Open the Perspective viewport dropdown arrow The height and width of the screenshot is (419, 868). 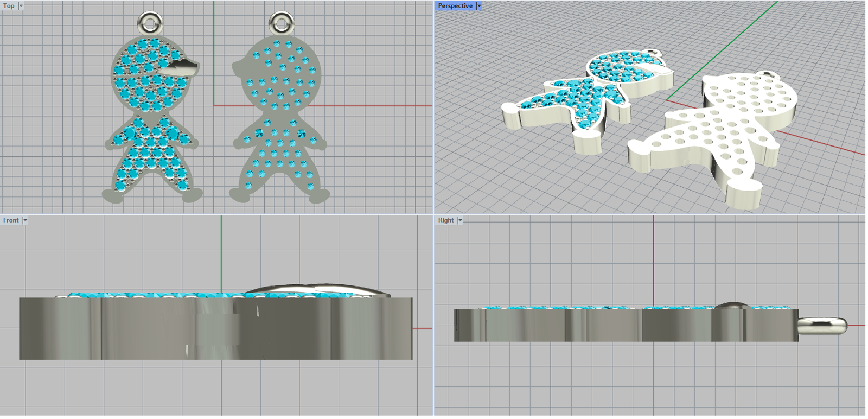pos(479,6)
